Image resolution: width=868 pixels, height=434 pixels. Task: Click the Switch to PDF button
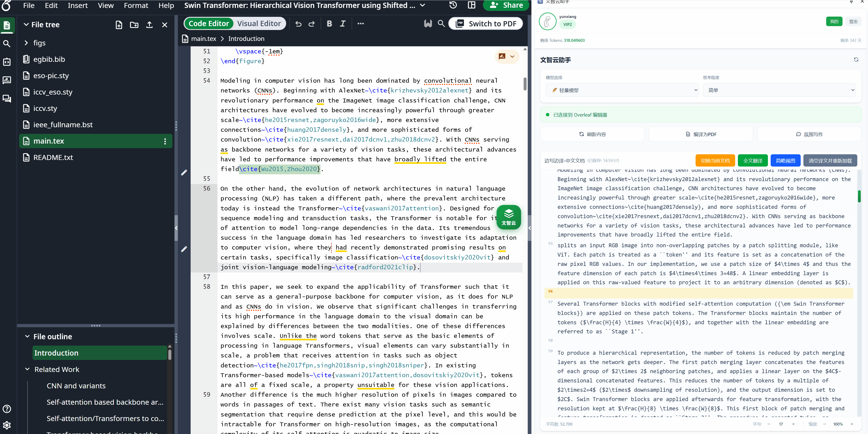pyautogui.click(x=486, y=24)
